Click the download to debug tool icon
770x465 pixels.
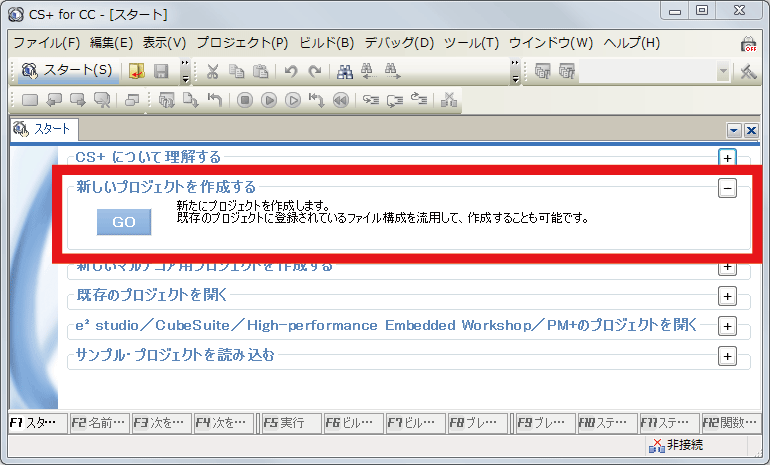191,101
